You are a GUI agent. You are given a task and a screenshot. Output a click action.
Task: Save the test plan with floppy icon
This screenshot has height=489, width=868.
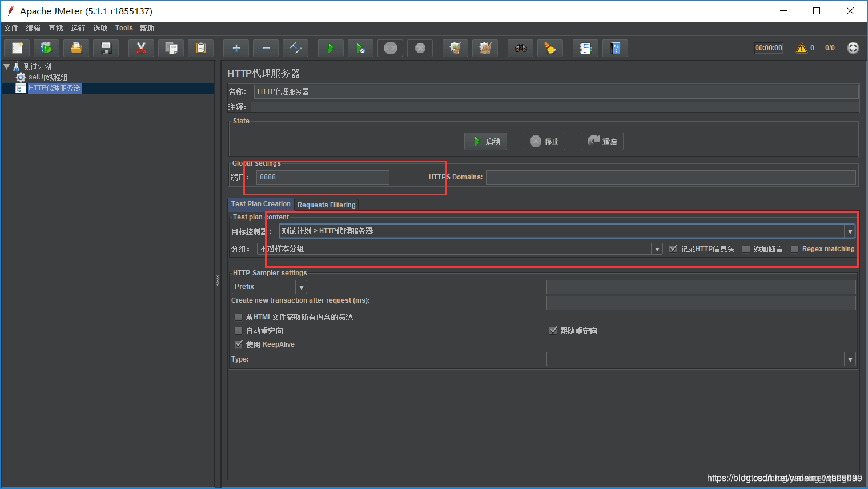click(106, 48)
